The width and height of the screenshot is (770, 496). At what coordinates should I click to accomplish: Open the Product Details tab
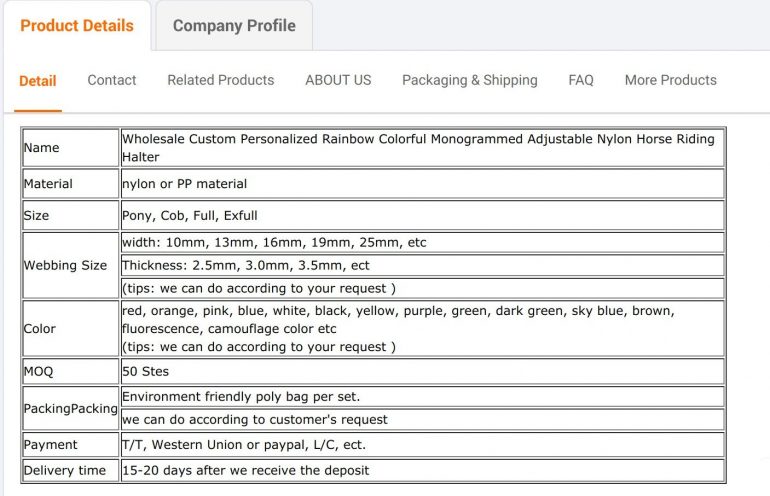(x=77, y=26)
